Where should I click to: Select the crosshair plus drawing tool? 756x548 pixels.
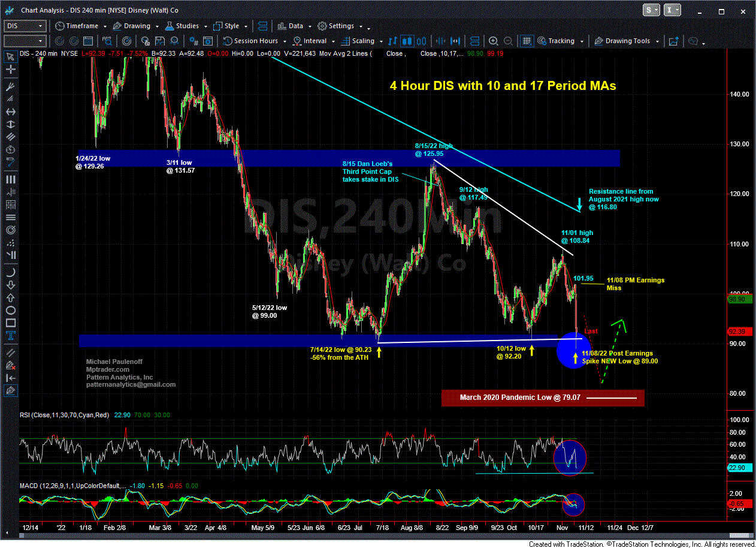tap(11, 70)
